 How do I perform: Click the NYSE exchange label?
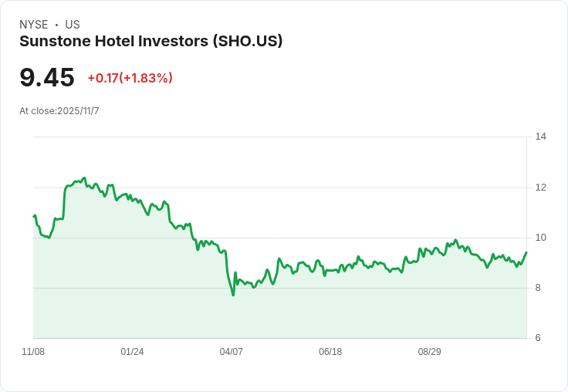pos(34,25)
